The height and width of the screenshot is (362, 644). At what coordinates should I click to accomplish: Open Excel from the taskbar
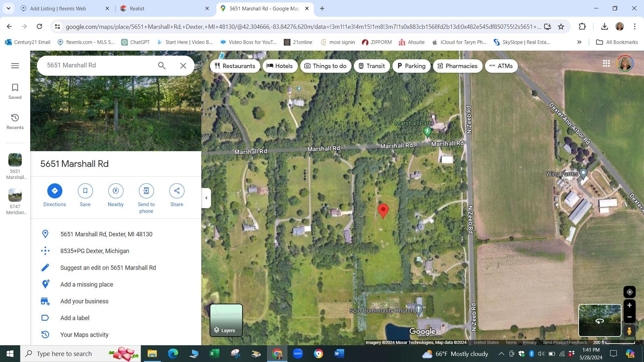pyautogui.click(x=214, y=354)
